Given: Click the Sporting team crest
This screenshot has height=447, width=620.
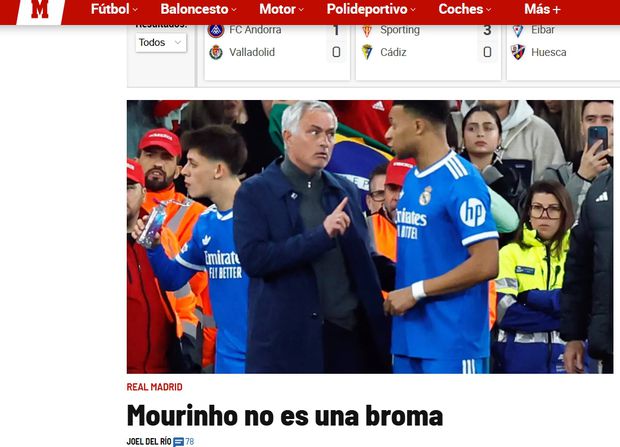Looking at the screenshot, I should [x=367, y=30].
